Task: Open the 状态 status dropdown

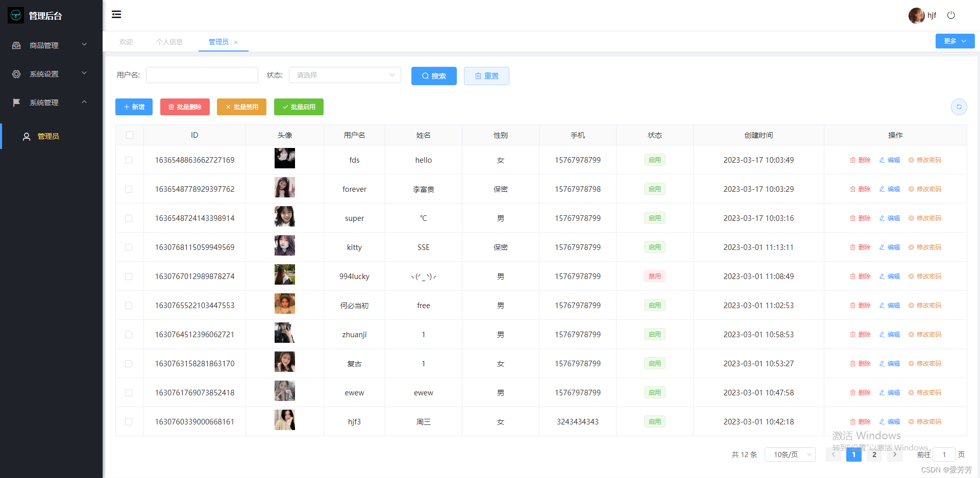Action: coord(345,75)
